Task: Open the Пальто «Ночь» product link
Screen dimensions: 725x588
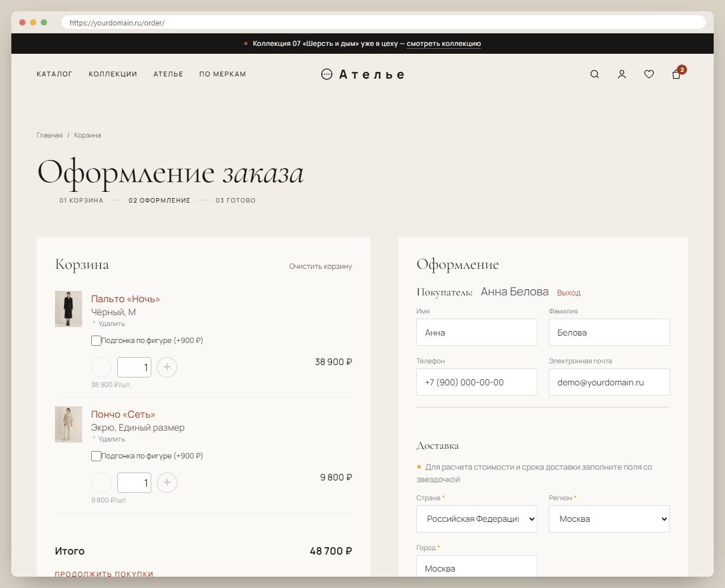Action: 126,299
